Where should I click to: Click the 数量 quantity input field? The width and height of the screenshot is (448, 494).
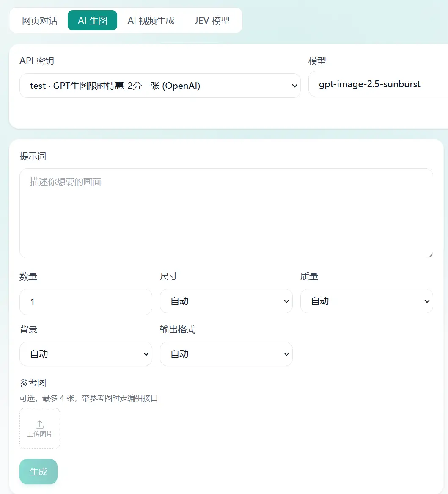point(85,302)
